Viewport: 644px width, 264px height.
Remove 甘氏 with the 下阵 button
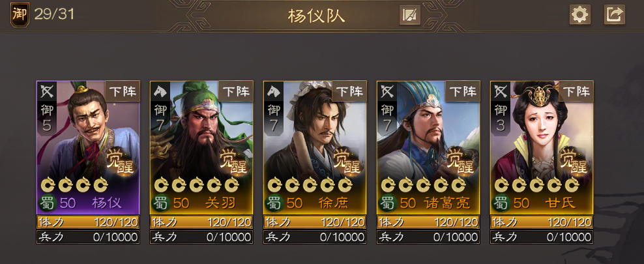tap(576, 91)
